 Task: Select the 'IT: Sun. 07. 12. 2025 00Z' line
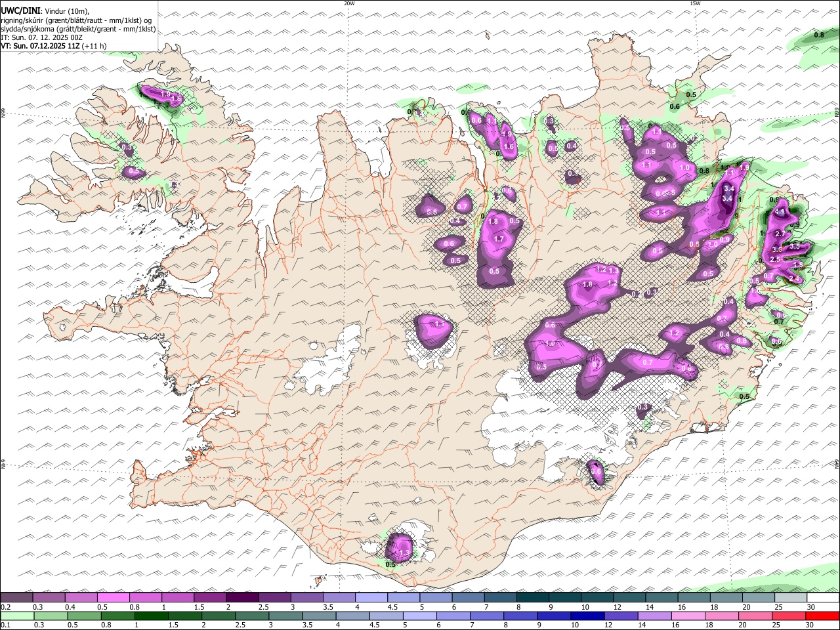tap(42, 37)
